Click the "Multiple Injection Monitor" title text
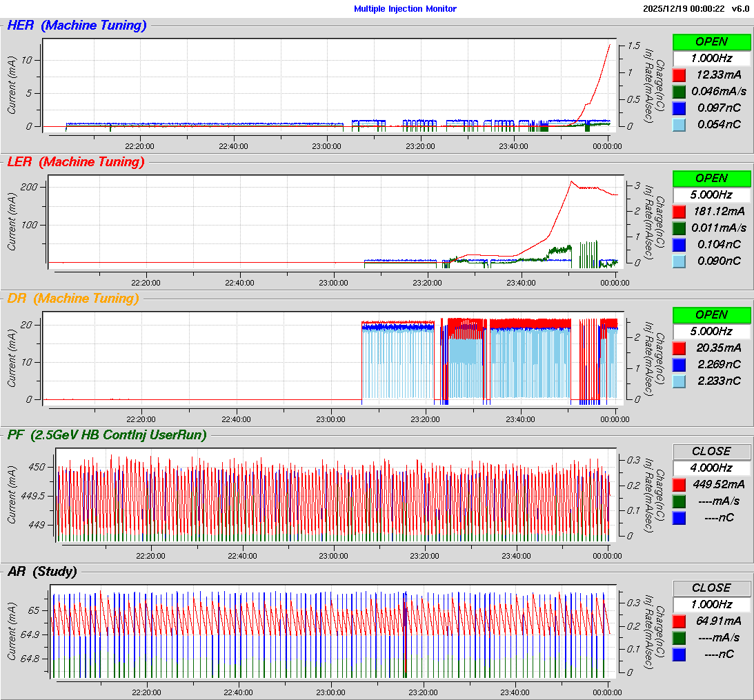 (x=405, y=9)
